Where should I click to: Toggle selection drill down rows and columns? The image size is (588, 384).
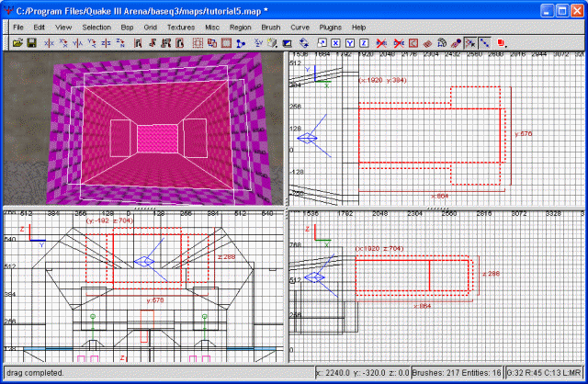click(x=484, y=43)
